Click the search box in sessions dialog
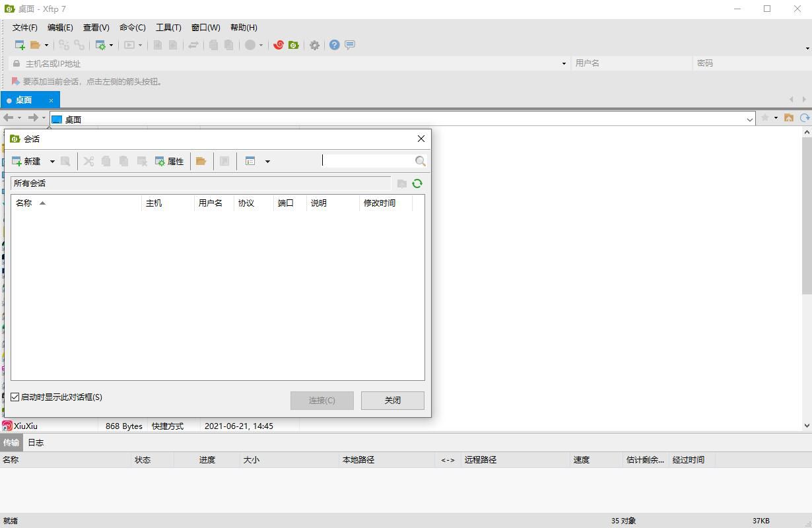Viewport: 812px width, 528px height. 368,160
